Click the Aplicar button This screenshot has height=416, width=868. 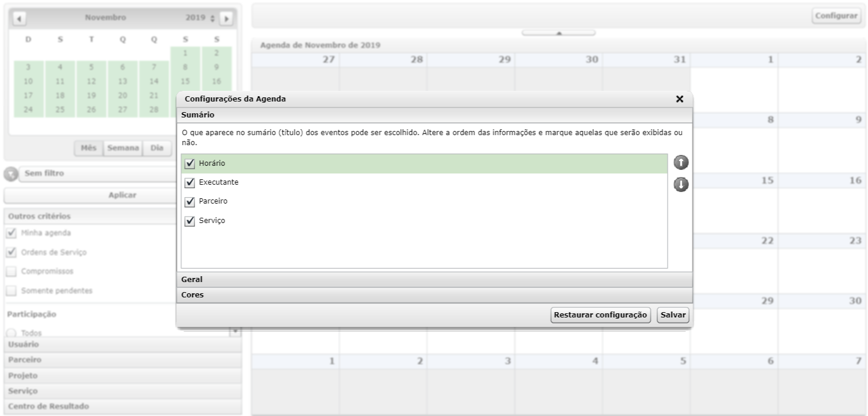coord(123,195)
